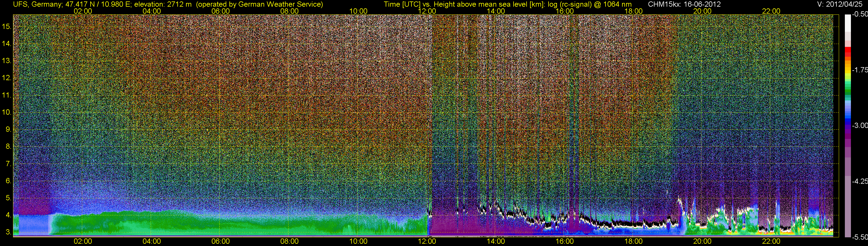Click the 06:00 label on the top time axis

221,11
